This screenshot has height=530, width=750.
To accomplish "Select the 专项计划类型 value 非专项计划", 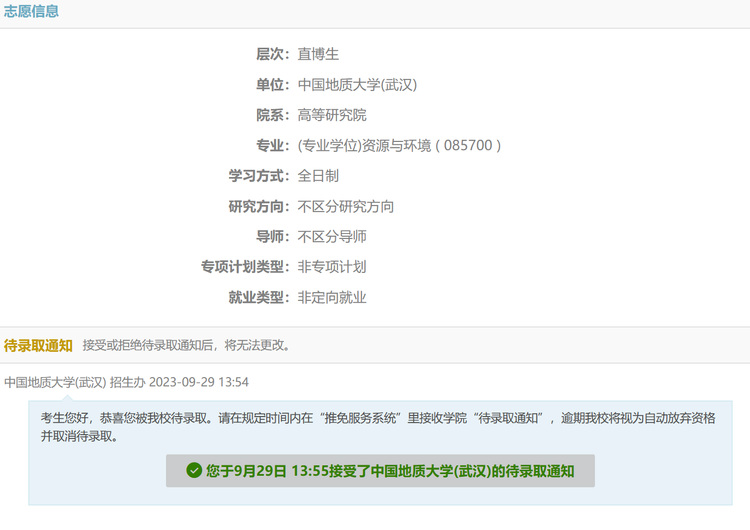I will click(x=332, y=267).
